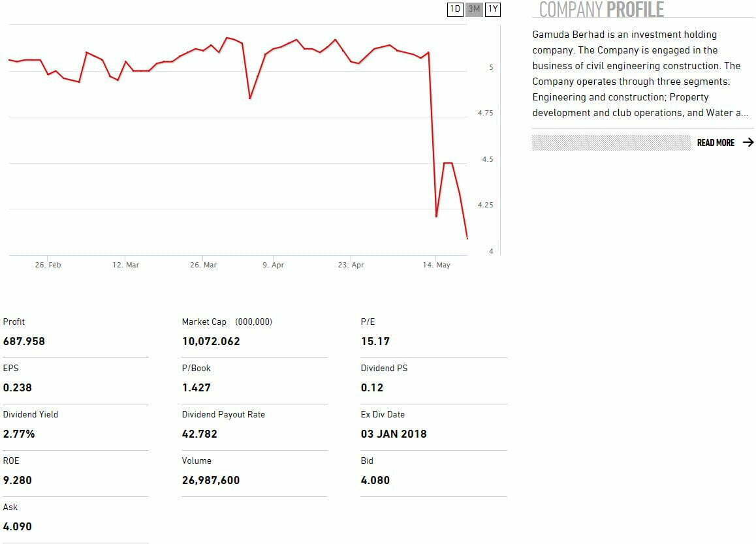Screen dimensions: 756x544
Task: Select the 3M chart range
Action: point(474,9)
